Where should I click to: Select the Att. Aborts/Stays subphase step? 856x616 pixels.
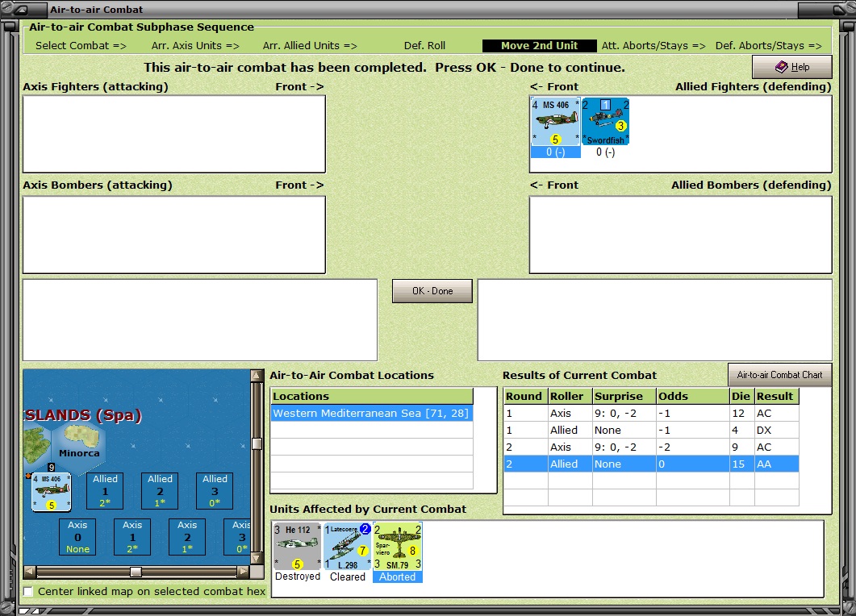tap(653, 46)
